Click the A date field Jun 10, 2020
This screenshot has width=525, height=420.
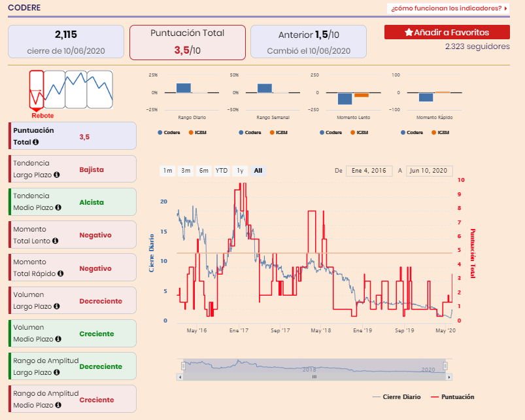[430, 171]
